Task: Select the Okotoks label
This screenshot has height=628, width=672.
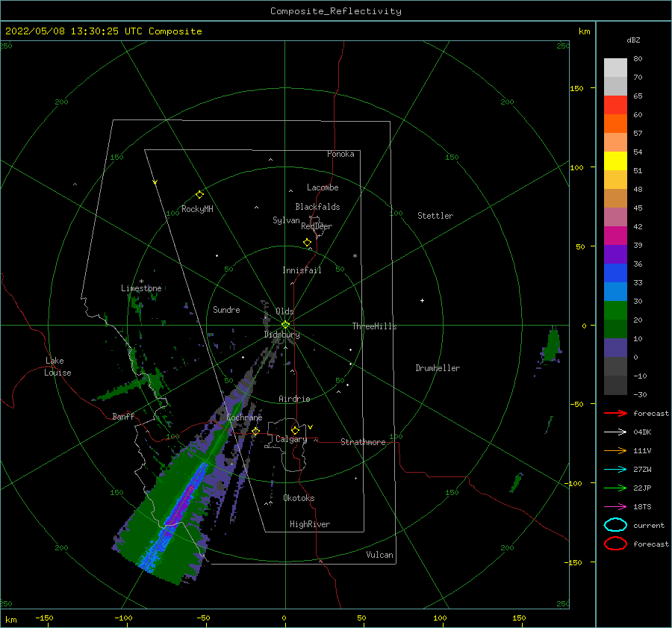Action: [299, 498]
